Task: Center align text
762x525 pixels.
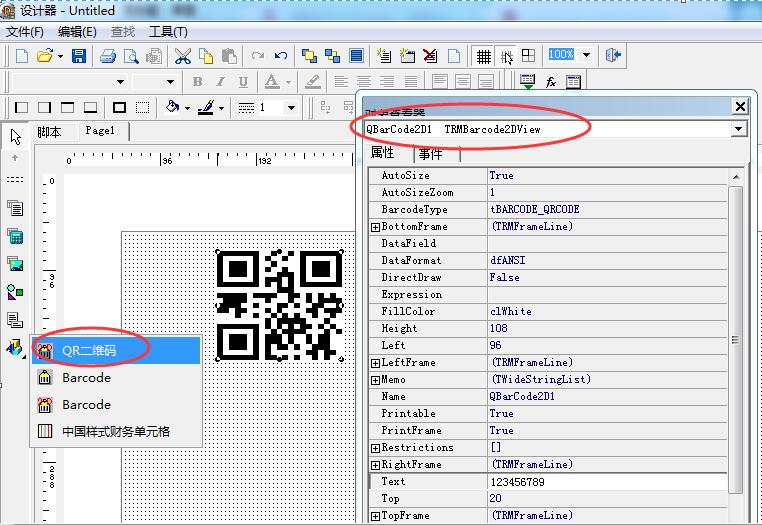Action: click(364, 82)
